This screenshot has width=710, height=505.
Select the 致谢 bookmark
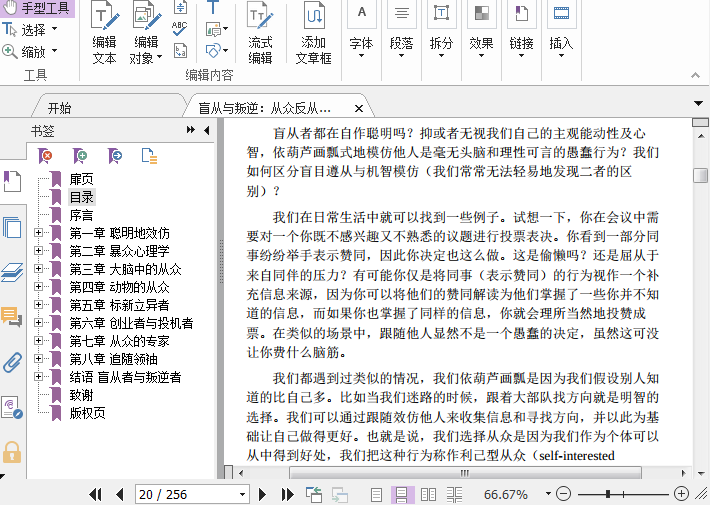[x=82, y=395]
